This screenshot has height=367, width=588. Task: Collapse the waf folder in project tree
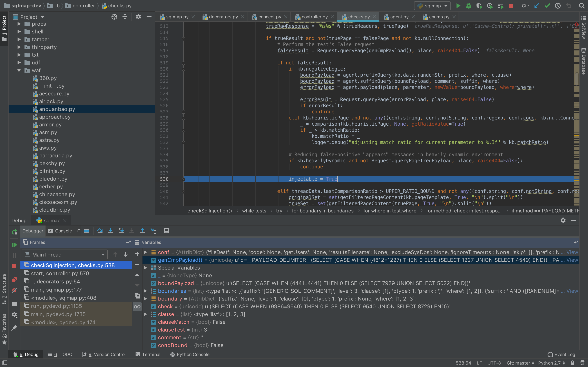point(19,70)
